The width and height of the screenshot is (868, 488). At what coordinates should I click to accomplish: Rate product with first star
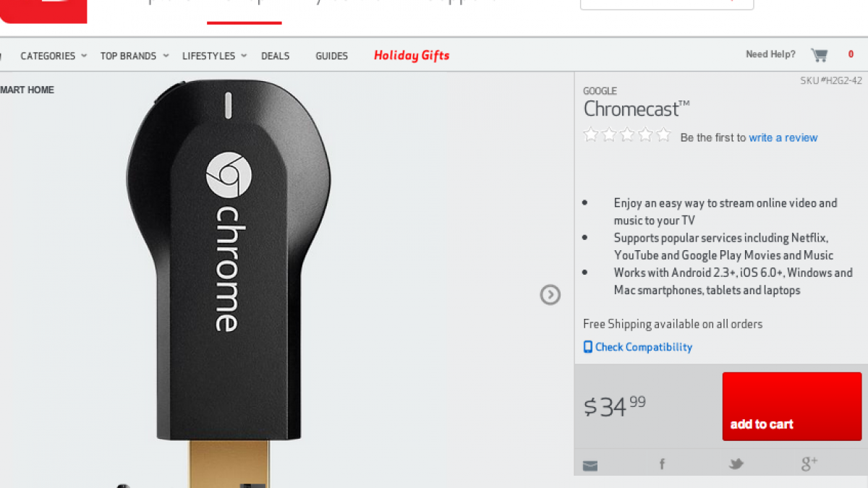point(591,134)
